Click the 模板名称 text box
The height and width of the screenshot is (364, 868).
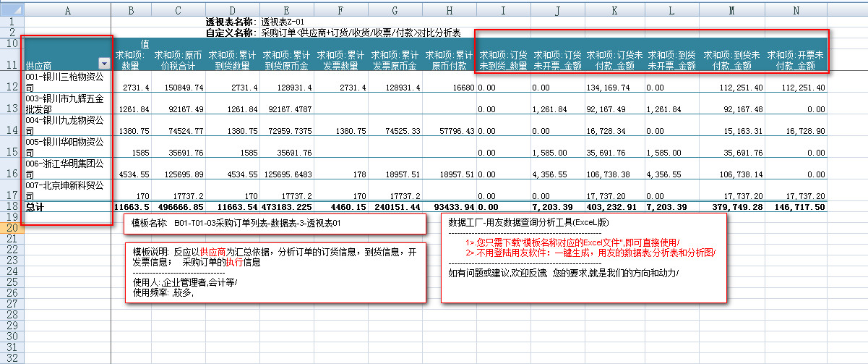[275, 223]
